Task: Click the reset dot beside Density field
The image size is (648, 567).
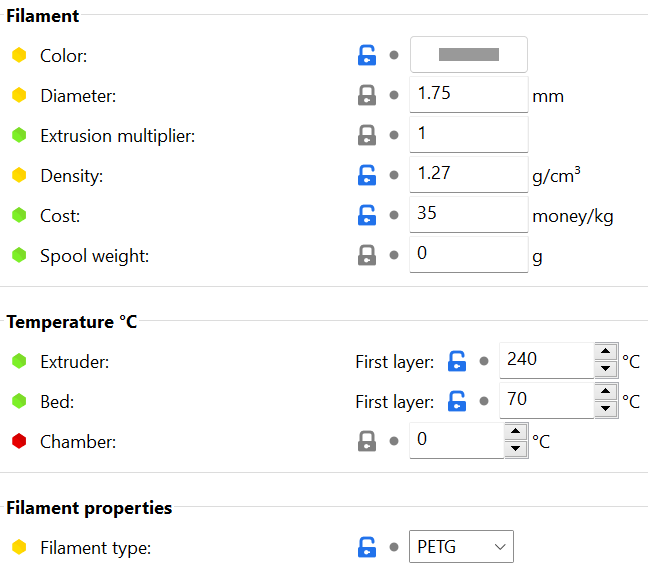Action: (394, 175)
